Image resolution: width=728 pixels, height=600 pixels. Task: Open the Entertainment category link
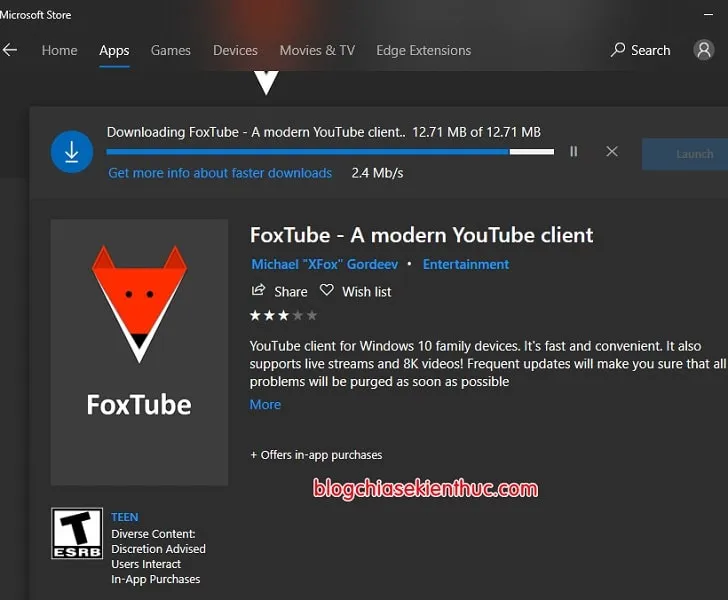pos(466,264)
